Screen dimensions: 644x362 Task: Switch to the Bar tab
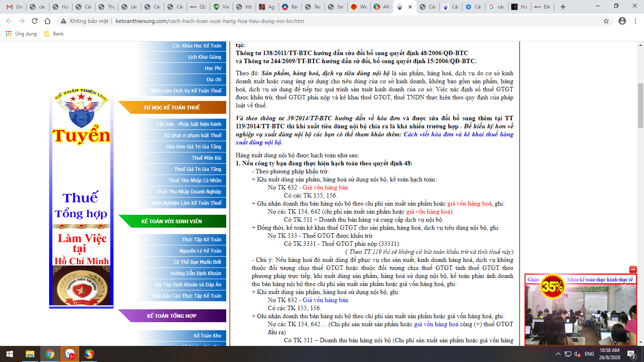point(290,7)
